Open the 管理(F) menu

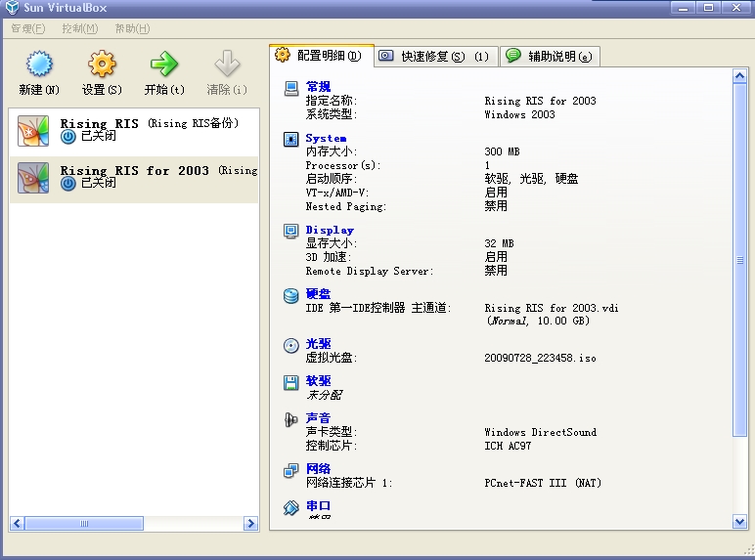coord(28,28)
